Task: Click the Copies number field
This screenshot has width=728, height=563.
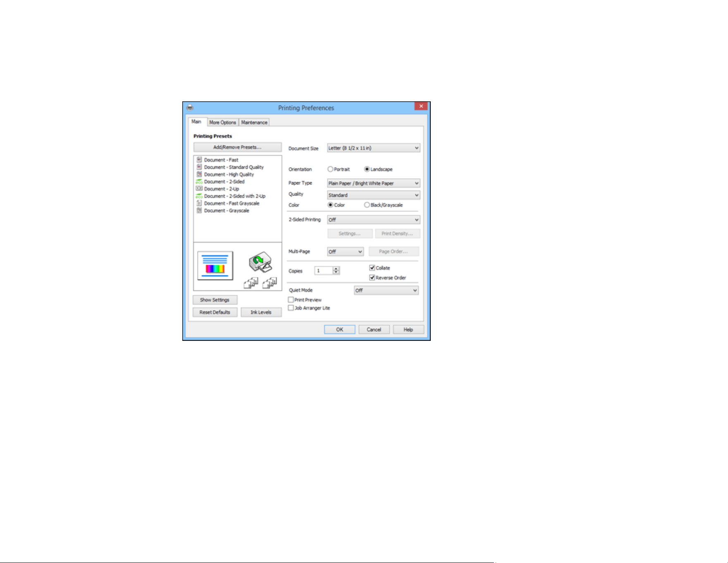Action: [324, 271]
